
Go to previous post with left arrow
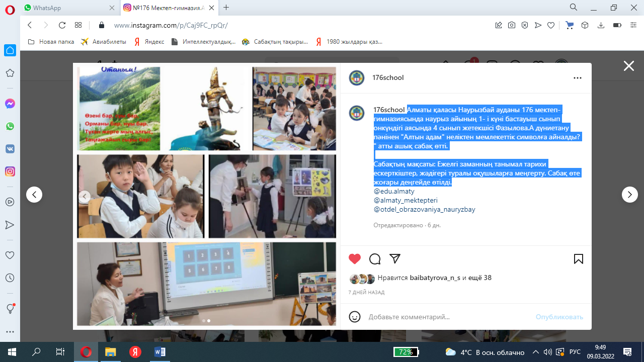34,195
